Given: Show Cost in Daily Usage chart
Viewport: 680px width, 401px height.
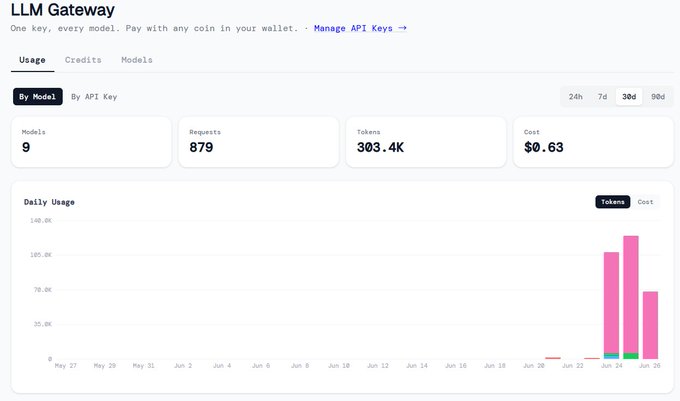Looking at the screenshot, I should click(x=645, y=202).
